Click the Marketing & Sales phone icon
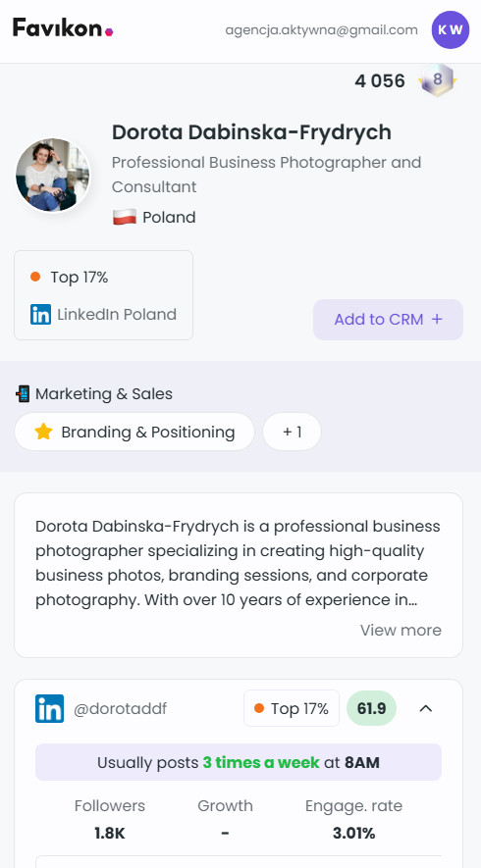Screen dimensions: 481x868 (23, 393)
